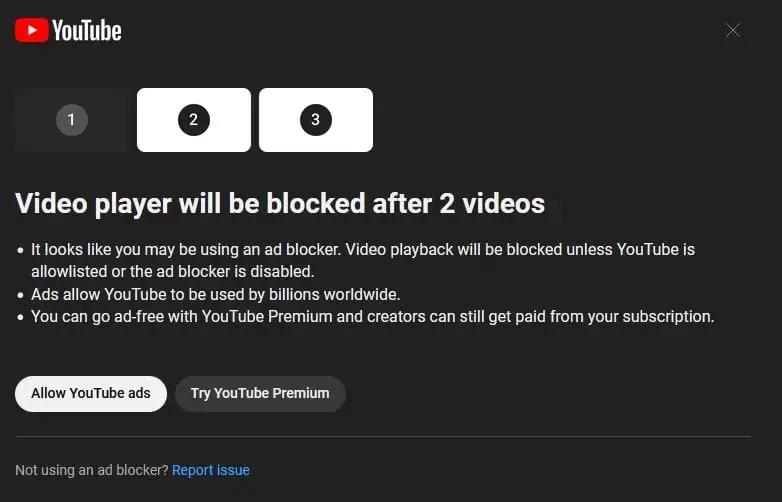Choose the Allow YouTube ads button
This screenshot has width=782, height=502.
91,393
